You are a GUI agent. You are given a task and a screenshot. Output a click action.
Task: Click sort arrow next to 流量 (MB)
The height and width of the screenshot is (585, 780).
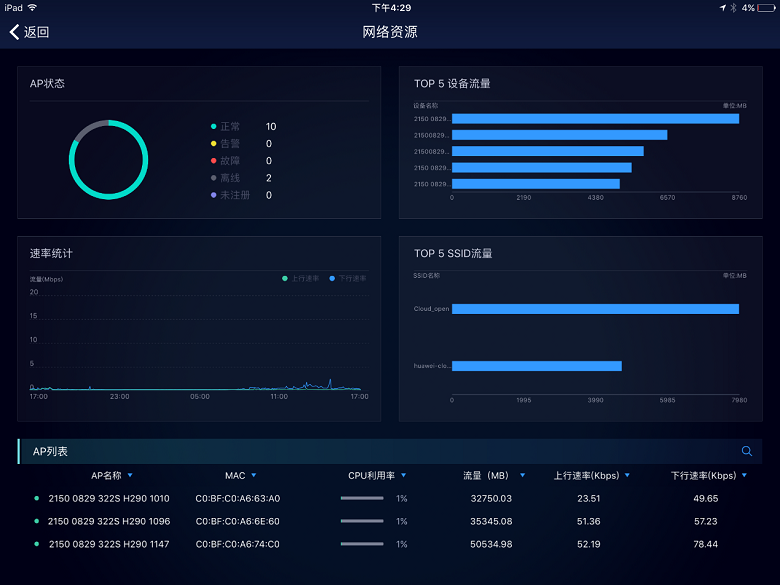(x=522, y=476)
